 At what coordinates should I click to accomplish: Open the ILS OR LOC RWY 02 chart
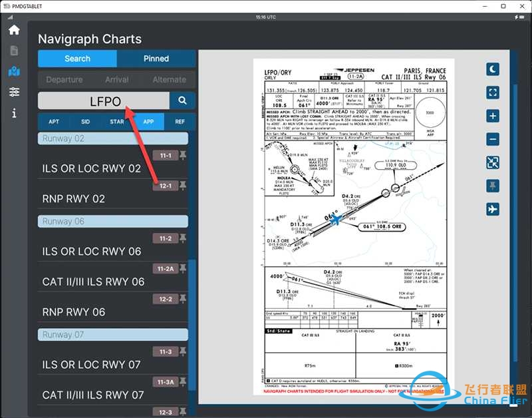tap(92, 168)
